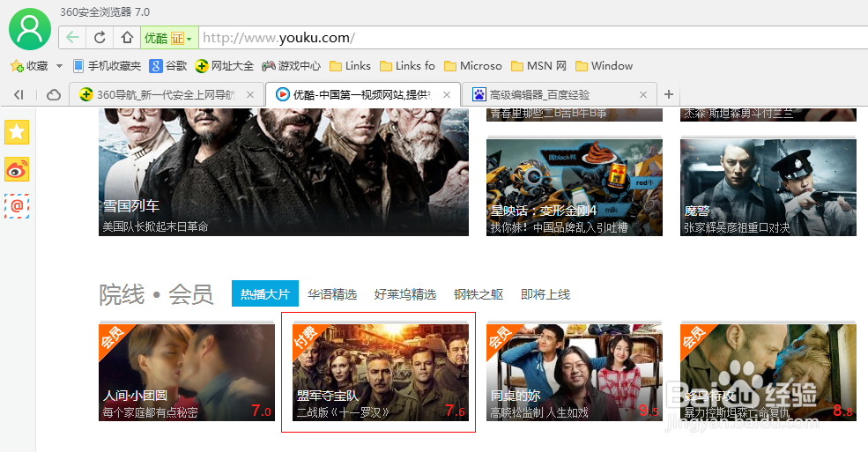
Task: Open the yellow star favorites sidebar icon
Action: point(17,132)
